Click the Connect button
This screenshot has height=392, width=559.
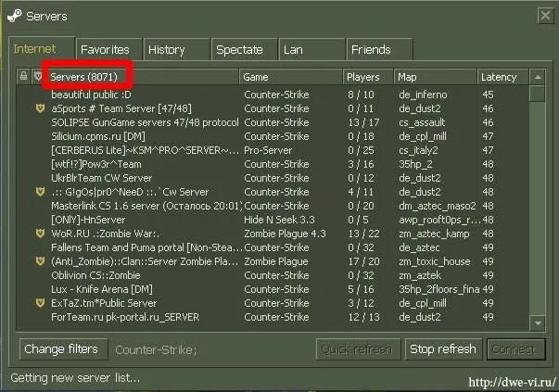tap(515, 348)
